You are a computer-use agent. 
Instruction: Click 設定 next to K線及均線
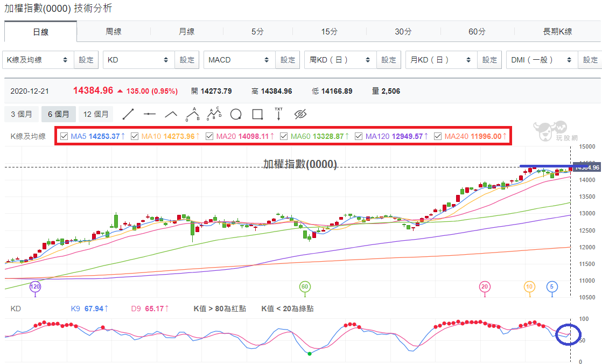pyautogui.click(x=86, y=60)
